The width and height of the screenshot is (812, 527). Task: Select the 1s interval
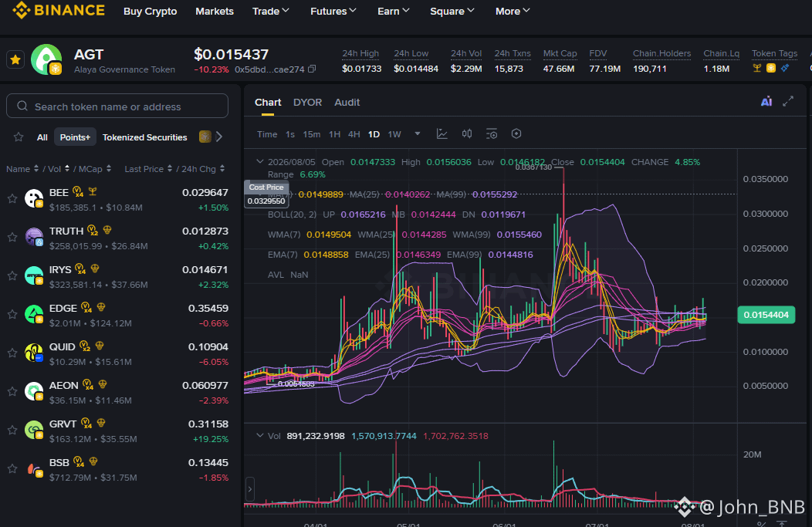290,134
